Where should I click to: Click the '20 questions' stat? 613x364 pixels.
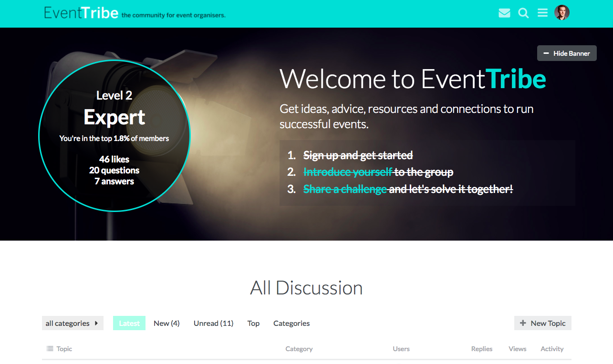114,170
